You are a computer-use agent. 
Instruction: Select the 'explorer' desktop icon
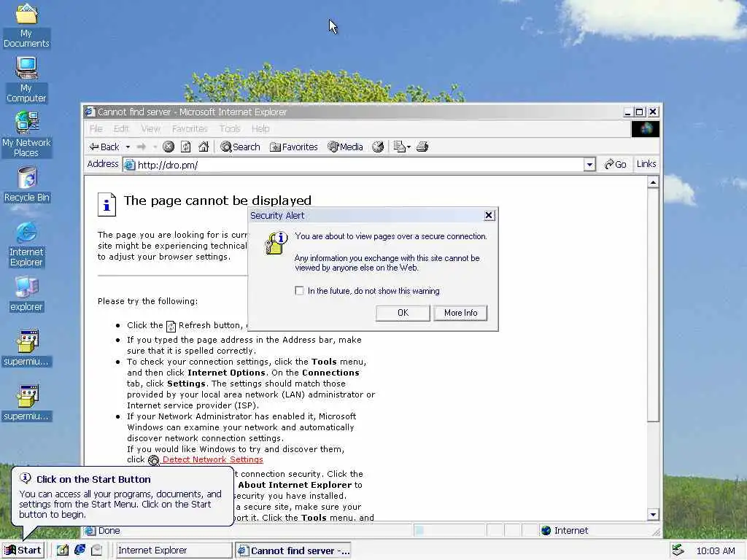click(x=26, y=294)
